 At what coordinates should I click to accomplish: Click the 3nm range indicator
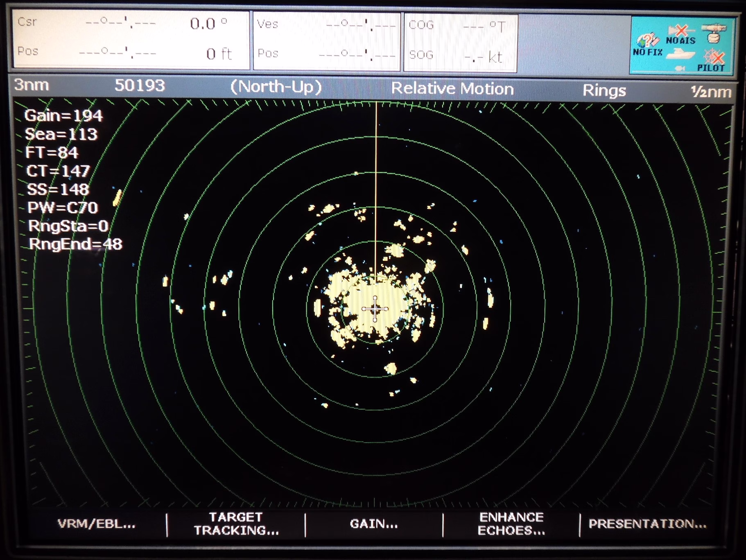tap(32, 85)
